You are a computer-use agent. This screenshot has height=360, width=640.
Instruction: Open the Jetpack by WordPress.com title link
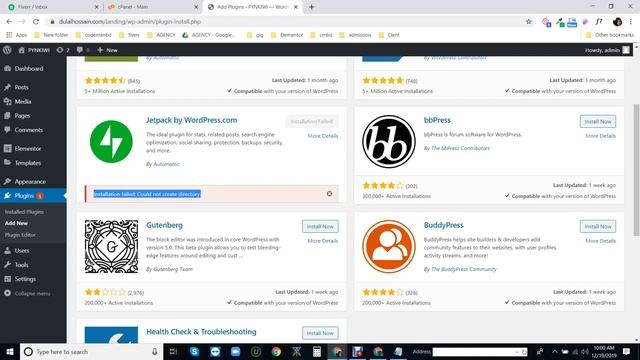click(191, 120)
